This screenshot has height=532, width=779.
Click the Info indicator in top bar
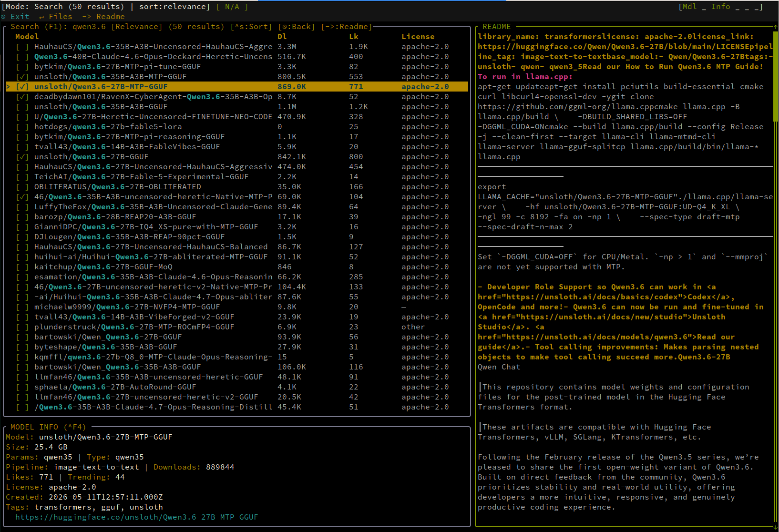721,7
